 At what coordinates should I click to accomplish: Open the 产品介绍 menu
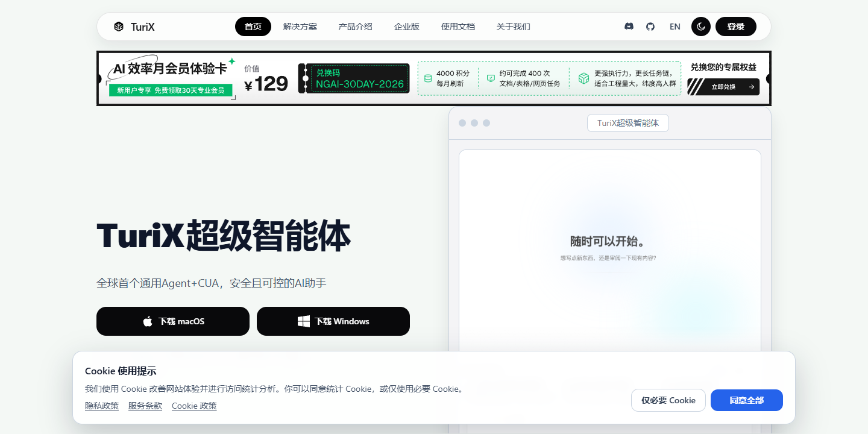pos(356,27)
